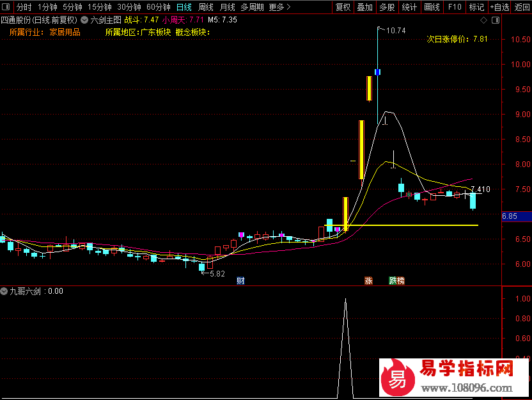Click the 财 event marker icon

click(x=240, y=280)
